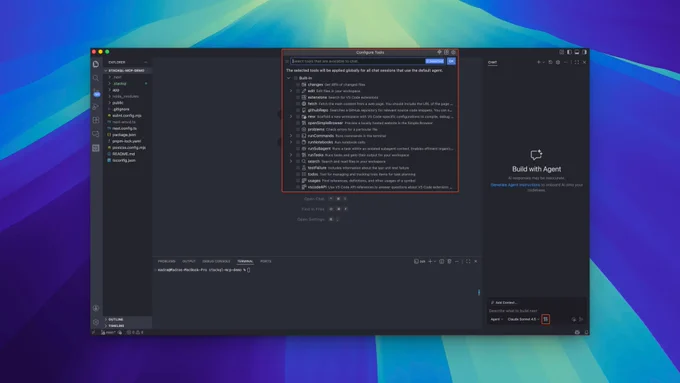Click the selected count badge in search box
Image resolution: width=680 pixels, height=383 pixels.
pos(435,61)
